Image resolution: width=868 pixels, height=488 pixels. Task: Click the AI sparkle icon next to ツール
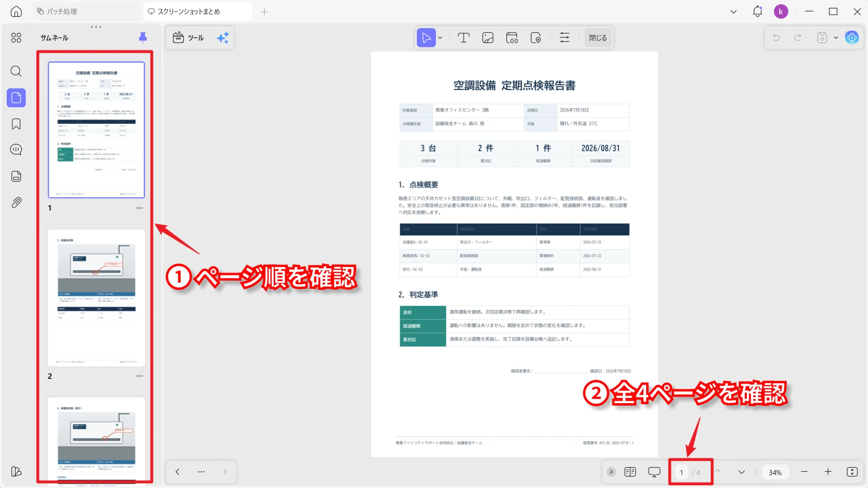pyautogui.click(x=223, y=38)
